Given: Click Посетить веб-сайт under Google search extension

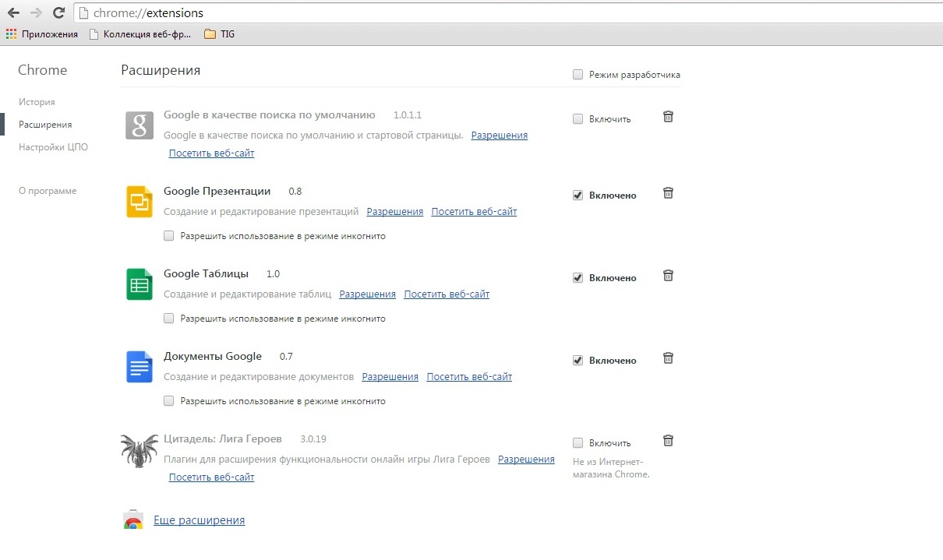Looking at the screenshot, I should pos(211,153).
